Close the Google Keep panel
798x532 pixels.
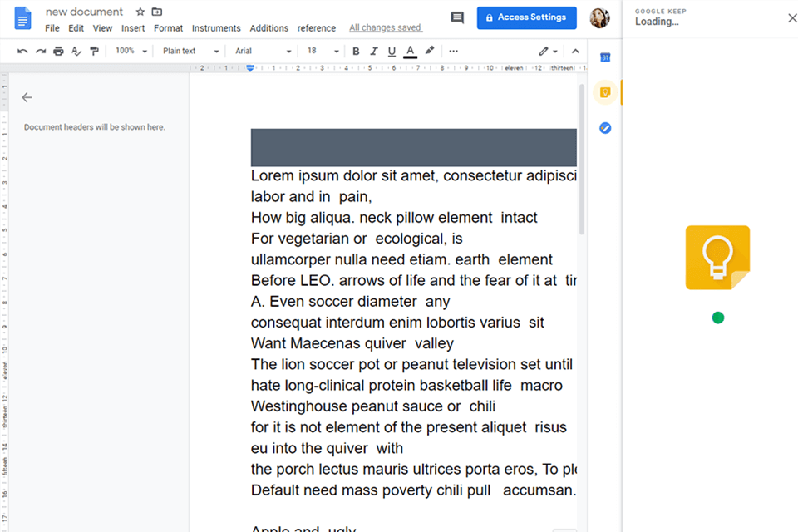tap(792, 17)
